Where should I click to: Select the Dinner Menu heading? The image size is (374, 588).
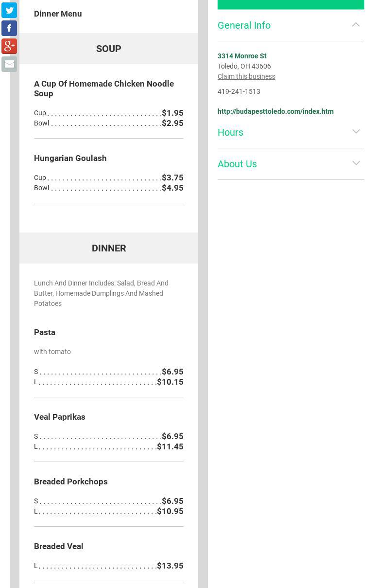58,14
